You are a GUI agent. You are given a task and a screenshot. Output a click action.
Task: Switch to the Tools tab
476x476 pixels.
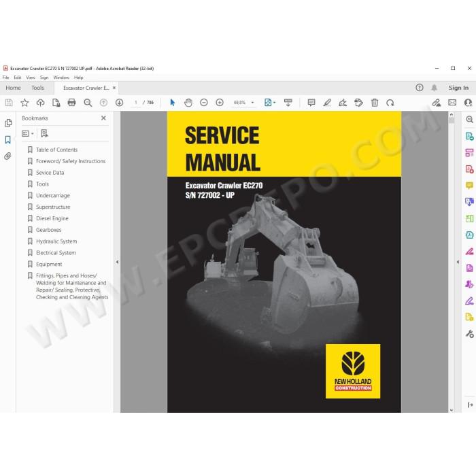37,88
